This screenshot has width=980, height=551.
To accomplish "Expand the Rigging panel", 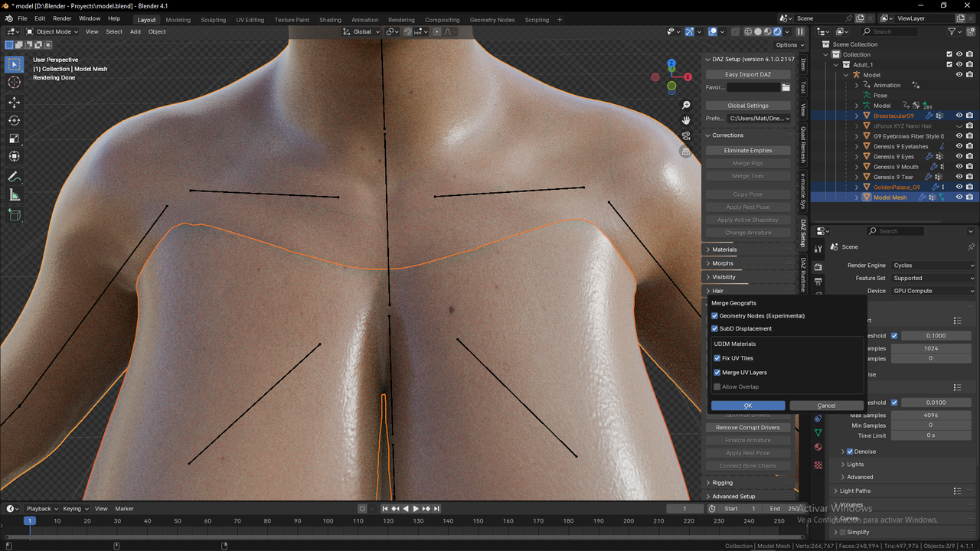I will (x=749, y=483).
